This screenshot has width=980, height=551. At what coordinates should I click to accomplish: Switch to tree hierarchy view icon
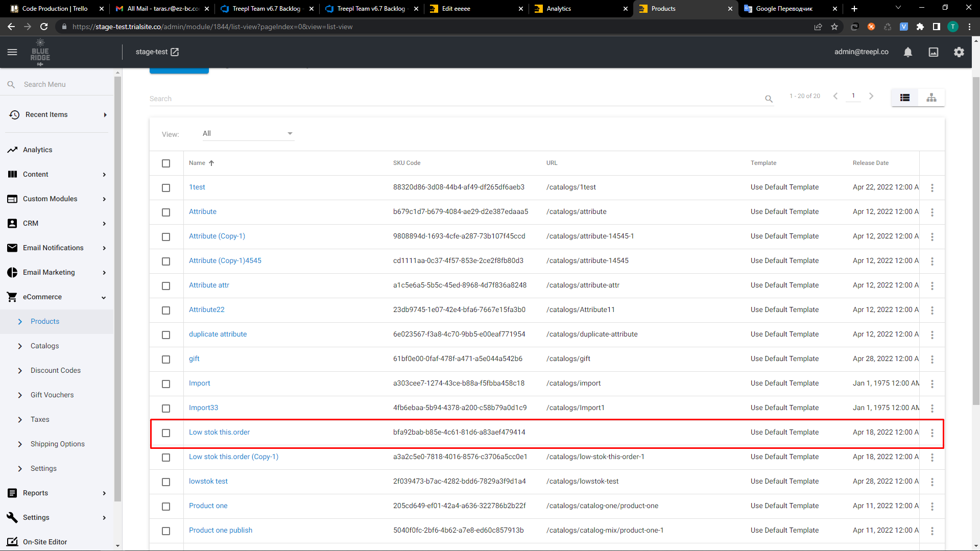(x=931, y=98)
